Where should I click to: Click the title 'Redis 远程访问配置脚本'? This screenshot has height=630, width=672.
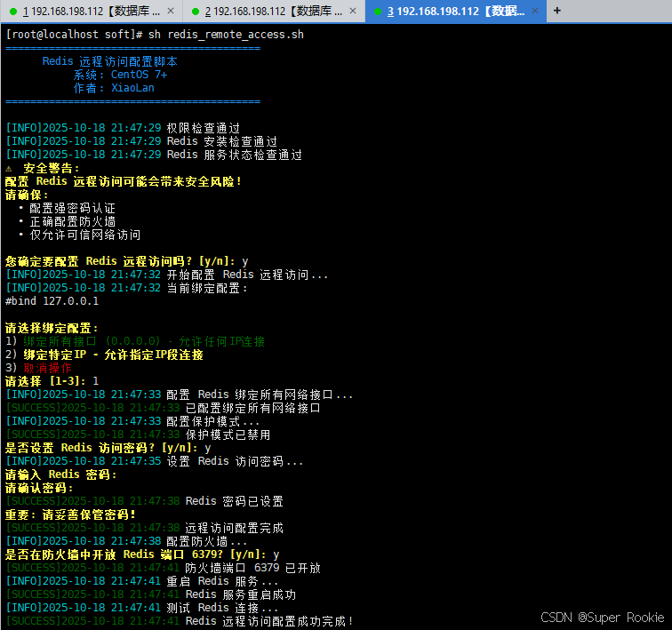click(109, 61)
